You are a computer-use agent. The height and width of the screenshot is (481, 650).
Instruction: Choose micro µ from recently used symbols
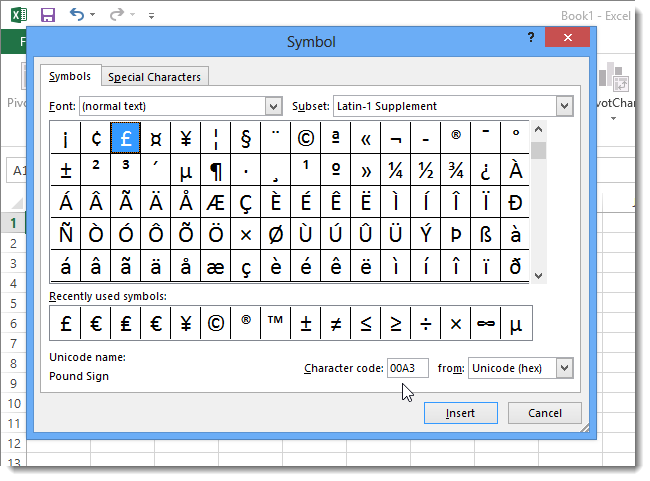[x=516, y=323]
